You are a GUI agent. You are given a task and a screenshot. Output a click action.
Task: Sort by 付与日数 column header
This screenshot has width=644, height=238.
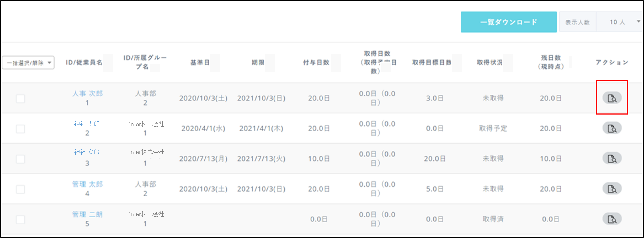point(316,63)
